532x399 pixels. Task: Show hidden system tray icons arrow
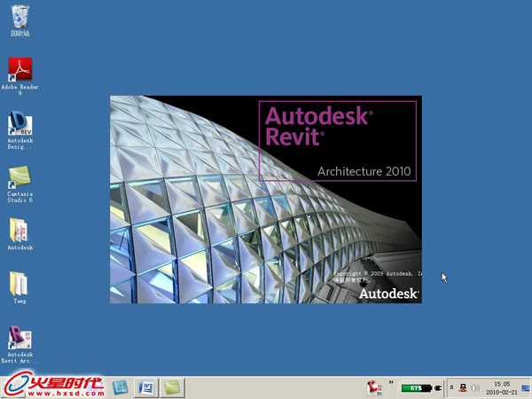pyautogui.click(x=451, y=387)
